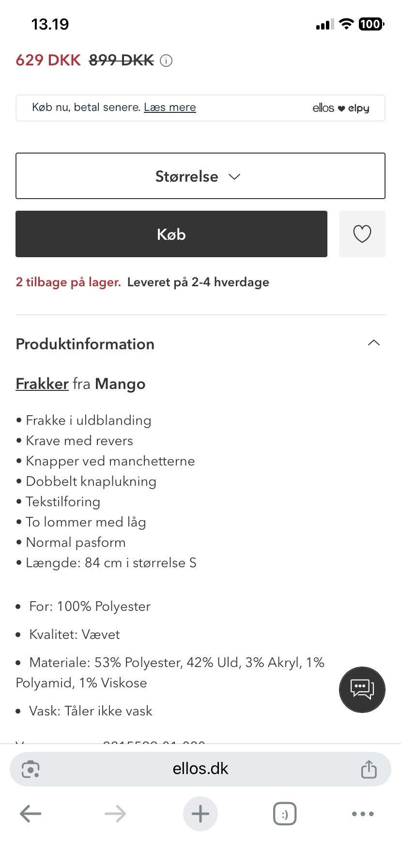Go back with the left arrow

click(x=31, y=814)
